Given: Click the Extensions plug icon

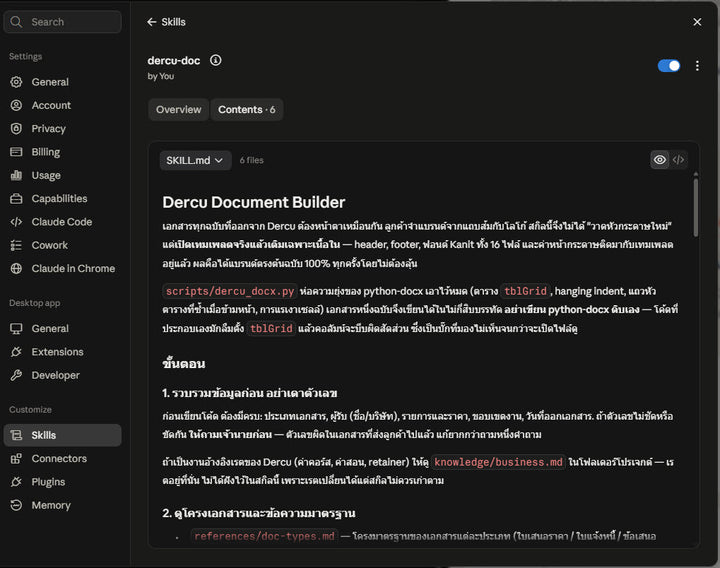Looking at the screenshot, I should tap(16, 352).
